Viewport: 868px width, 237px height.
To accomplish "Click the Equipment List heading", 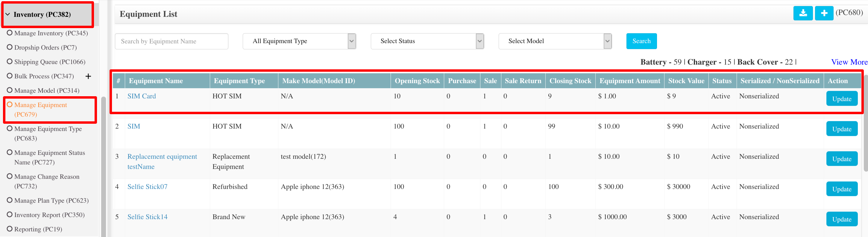I will tap(148, 14).
